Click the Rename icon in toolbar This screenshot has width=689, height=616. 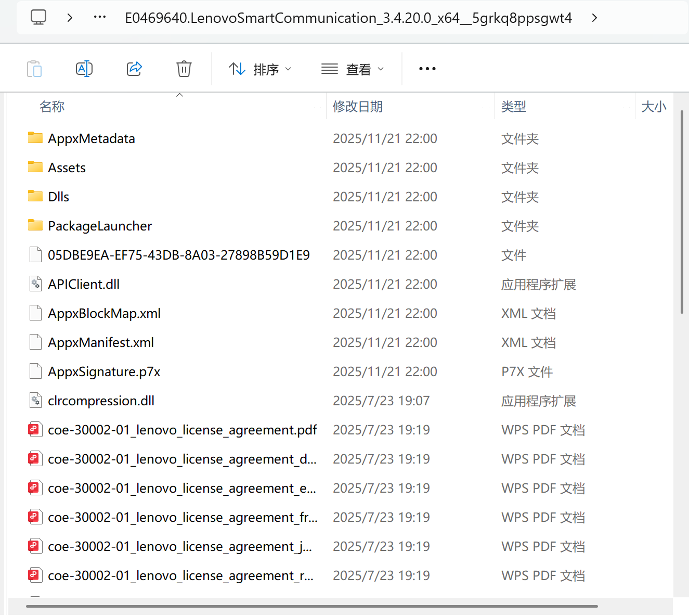(x=84, y=69)
